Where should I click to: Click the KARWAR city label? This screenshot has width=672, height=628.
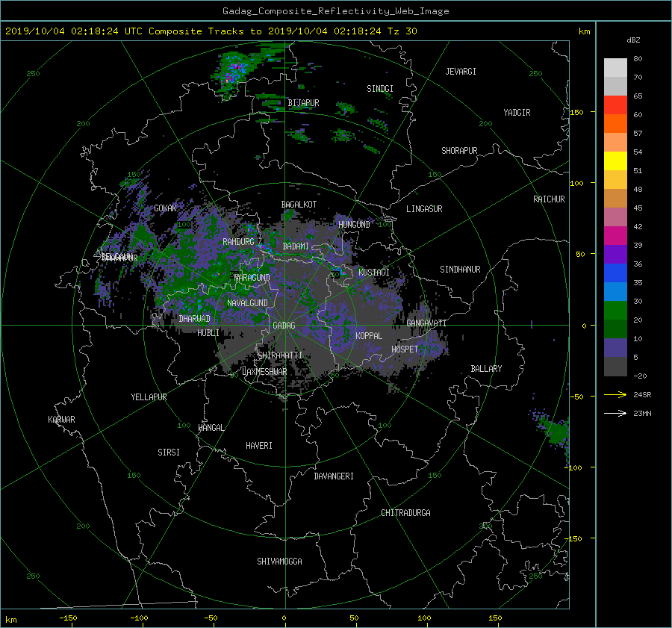click(x=61, y=420)
